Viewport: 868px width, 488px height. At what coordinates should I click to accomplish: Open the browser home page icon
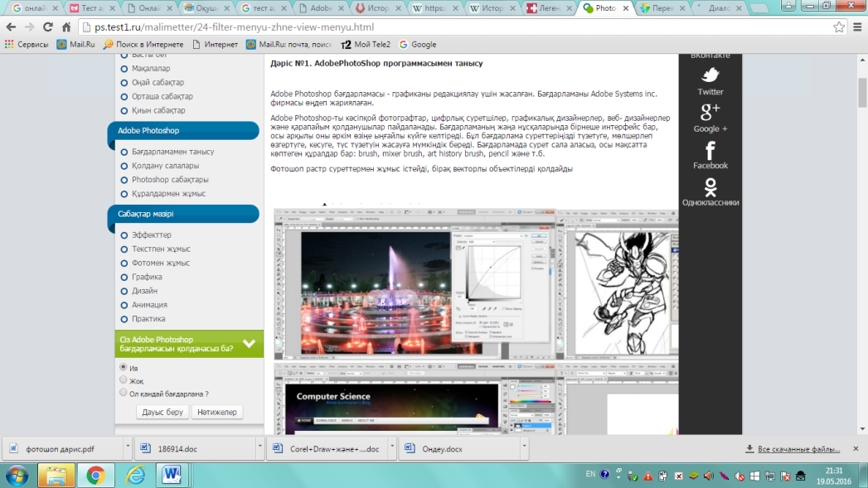click(x=65, y=27)
